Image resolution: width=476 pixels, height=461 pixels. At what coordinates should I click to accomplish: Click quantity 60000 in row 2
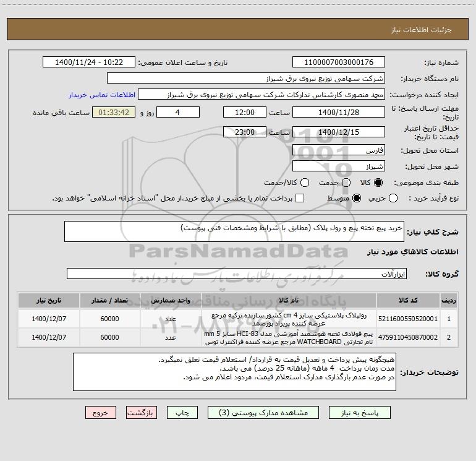[109, 337]
